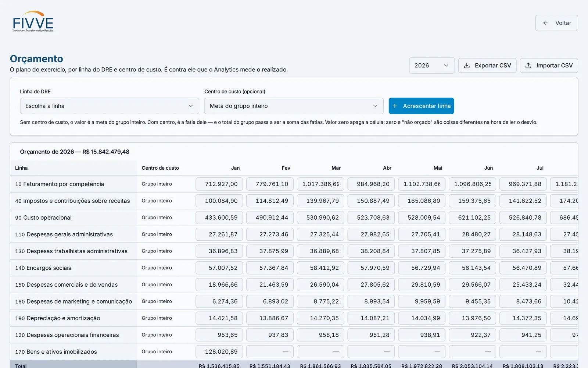Open the Centro de custo dropdown
This screenshot has height=368, width=588.
point(294,106)
